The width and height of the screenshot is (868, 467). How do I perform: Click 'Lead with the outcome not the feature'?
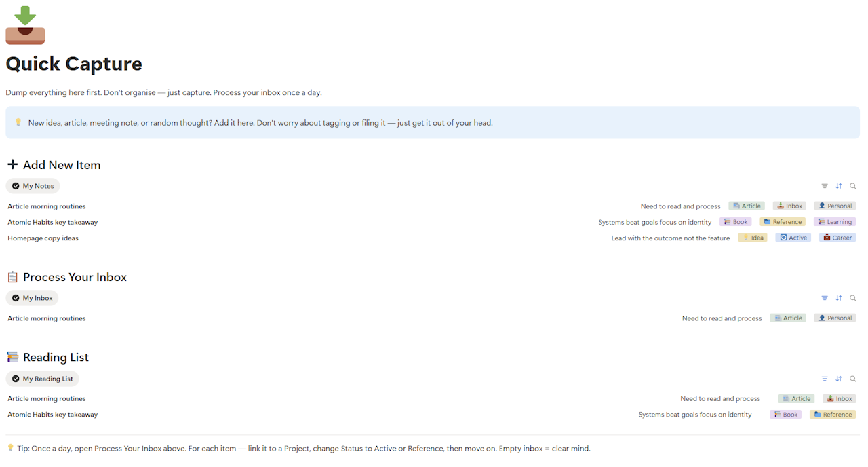pyautogui.click(x=671, y=238)
